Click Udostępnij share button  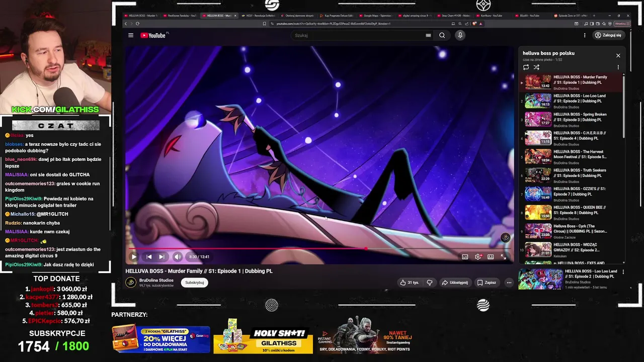455,283
